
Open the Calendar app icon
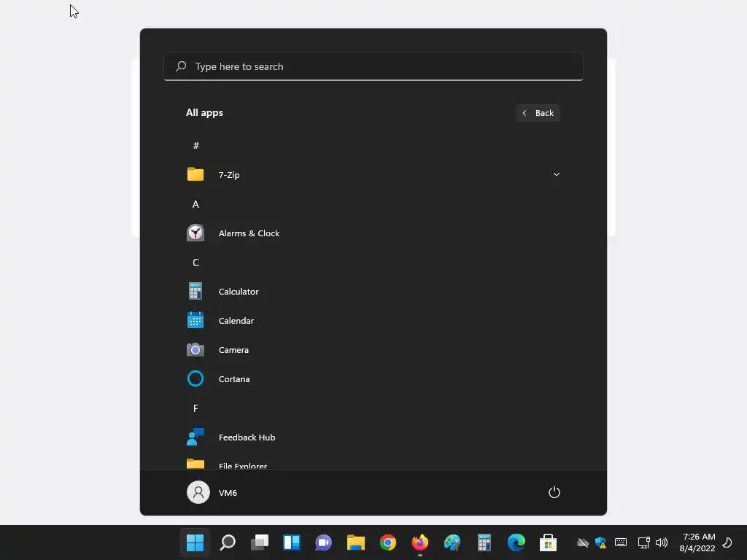point(196,320)
